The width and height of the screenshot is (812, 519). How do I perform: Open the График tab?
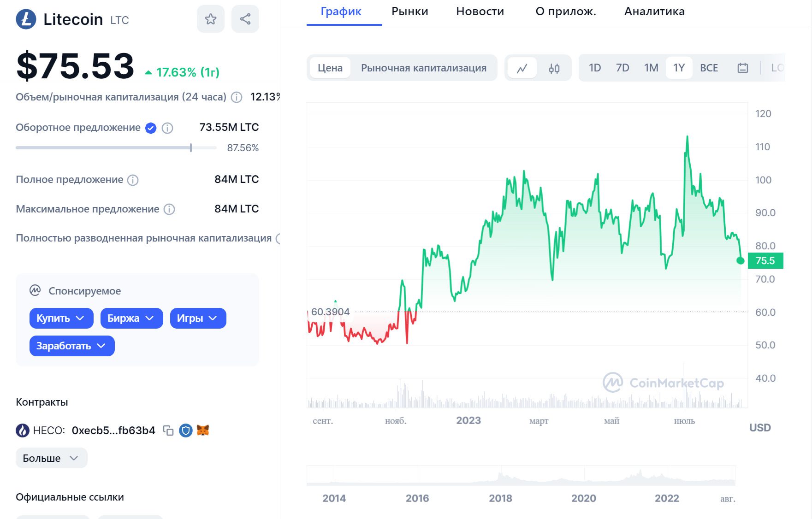tap(341, 12)
